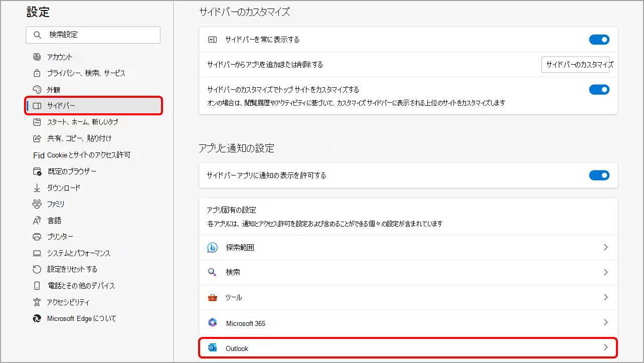Viewport: 644px width, 363px height.
Task: Expand the 検索 row chevron
Action: click(x=605, y=272)
